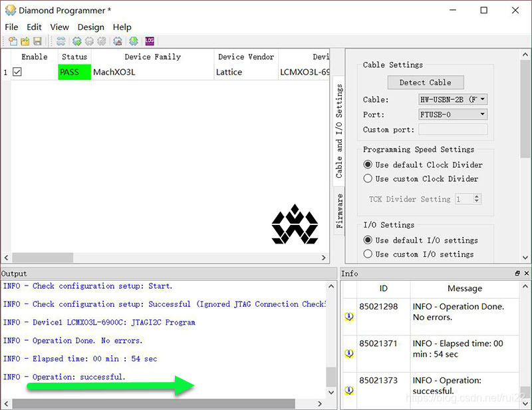Click Output panel scroll down arrow
Screen dimensions: 532x410
[331, 392]
